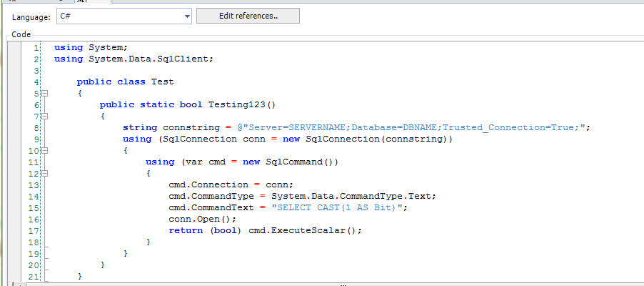Click System.Data.CommandType.Text on line 14
This screenshot has height=286, width=644.
[x=350, y=196]
